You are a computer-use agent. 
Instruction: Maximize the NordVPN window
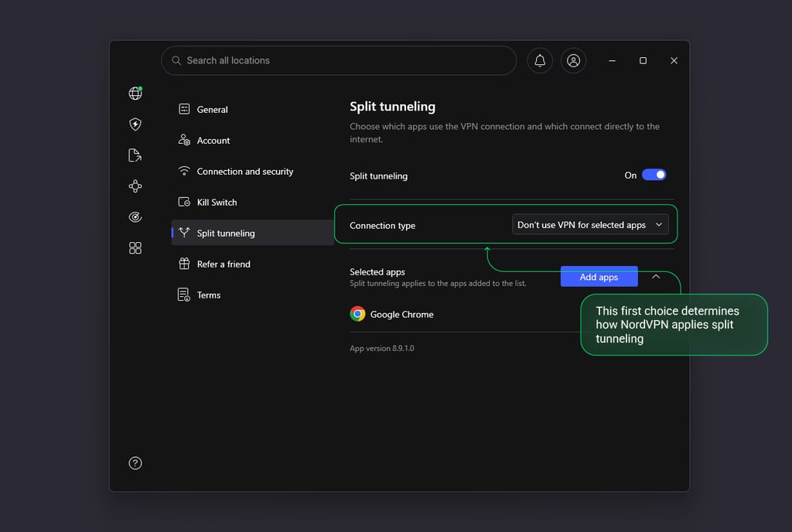[x=643, y=60]
